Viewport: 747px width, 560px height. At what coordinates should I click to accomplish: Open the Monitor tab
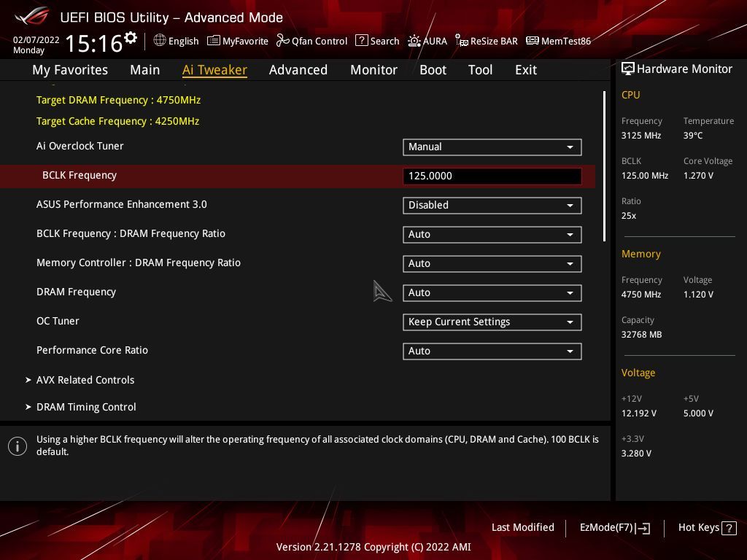pos(374,70)
